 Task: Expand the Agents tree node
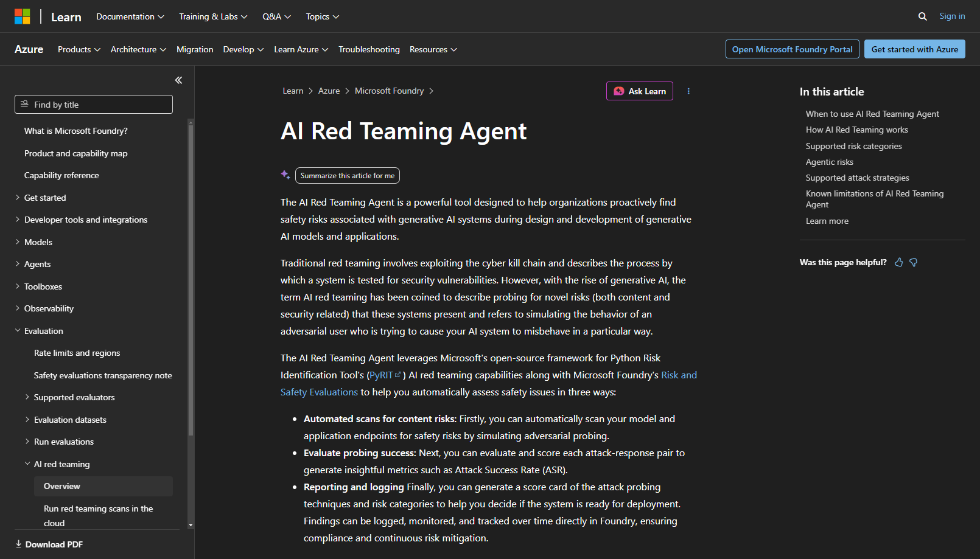pyautogui.click(x=18, y=264)
